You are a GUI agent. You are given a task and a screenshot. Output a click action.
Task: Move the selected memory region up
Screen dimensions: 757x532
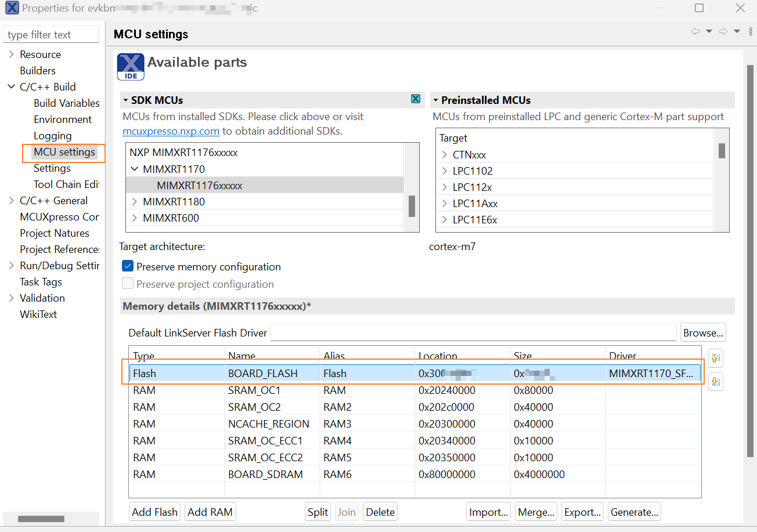point(715,358)
